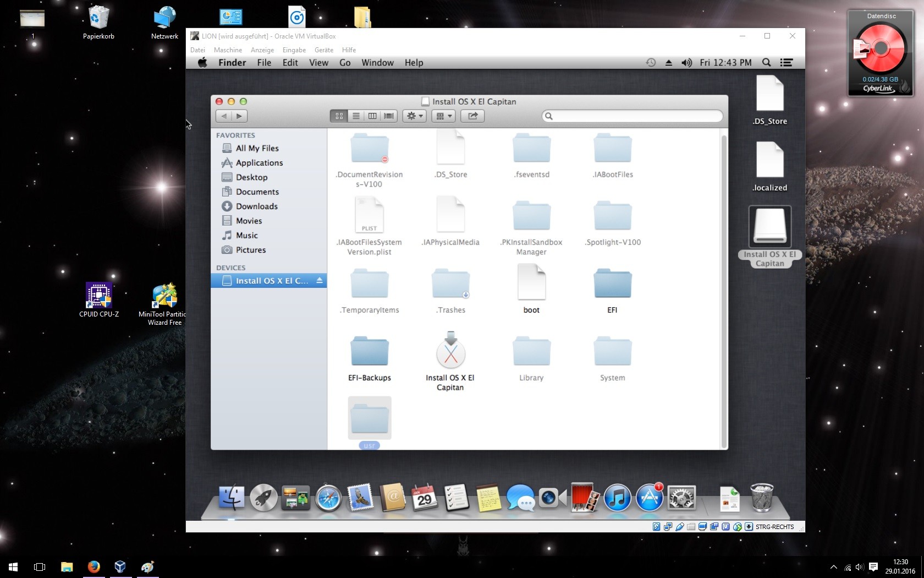Viewport: 924px width, 578px height.
Task: Open the Action gear dropdown menu
Action: [414, 116]
